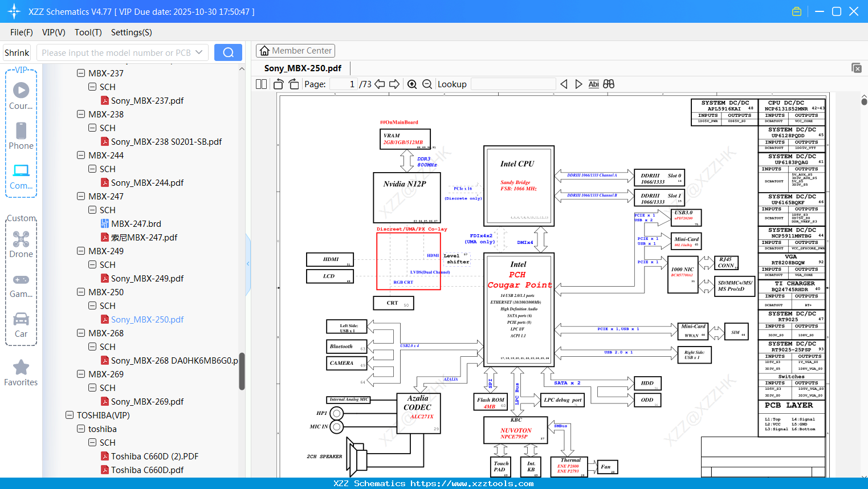
Task: Click the blue search button
Action: pyautogui.click(x=228, y=52)
